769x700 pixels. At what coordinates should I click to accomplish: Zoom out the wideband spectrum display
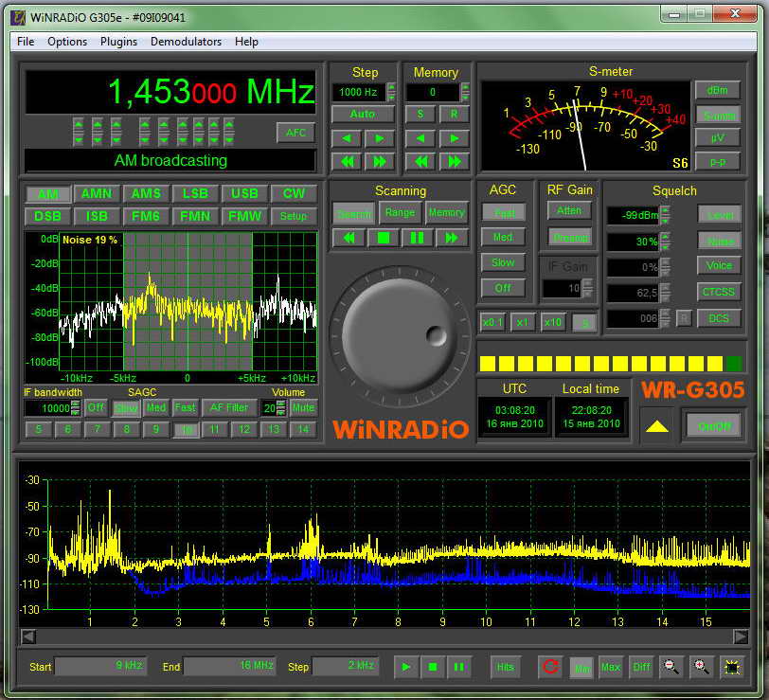(x=671, y=667)
